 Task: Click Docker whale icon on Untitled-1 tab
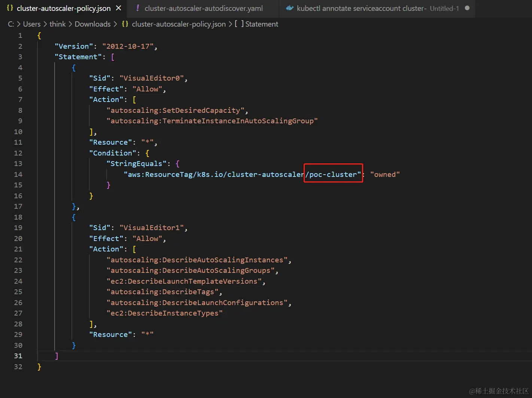(x=290, y=8)
